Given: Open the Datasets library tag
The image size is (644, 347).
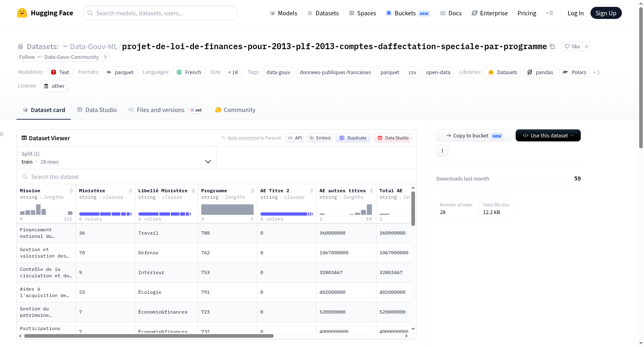Looking at the screenshot, I should pos(503,72).
